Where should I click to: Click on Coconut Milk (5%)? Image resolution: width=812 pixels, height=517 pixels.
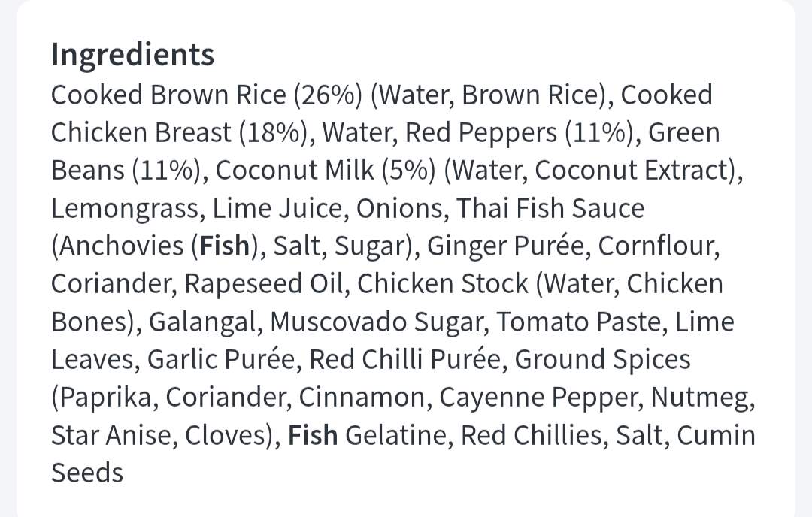click(326, 171)
